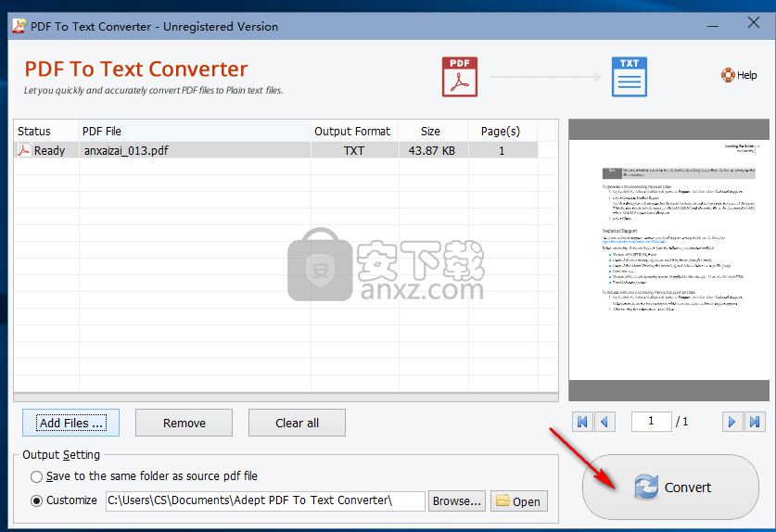Click the PDF File column header

194,131
